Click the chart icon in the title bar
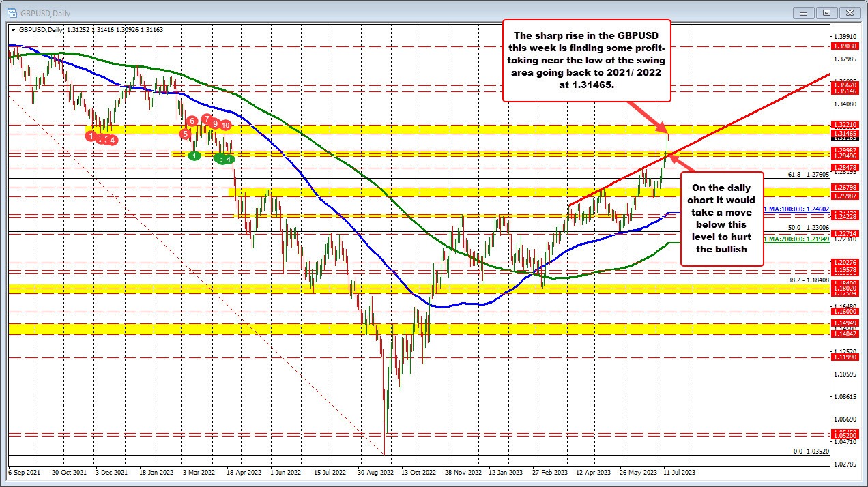Screen dimensions: 868x487 pyautogui.click(x=12, y=13)
